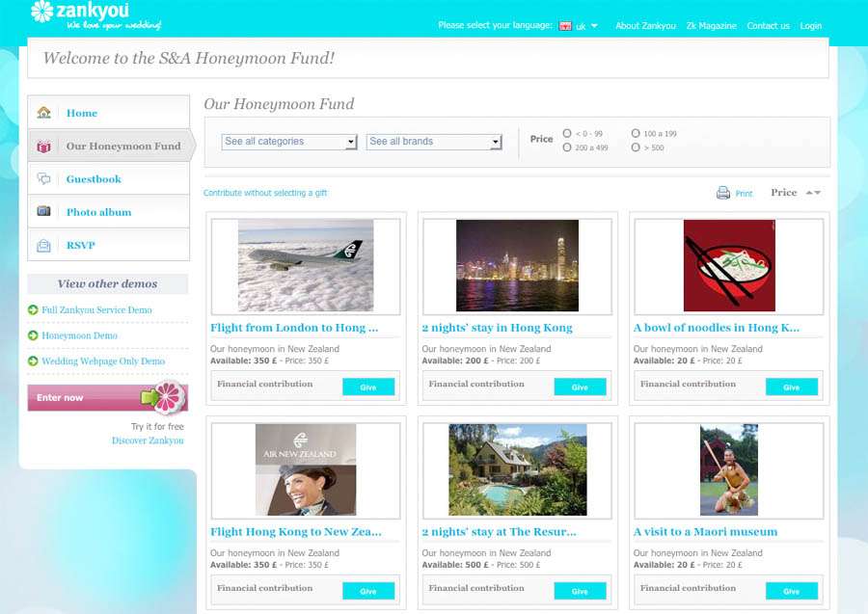868x614 pixels.
Task: Select price range 100 a 199
Action: pyautogui.click(x=636, y=133)
